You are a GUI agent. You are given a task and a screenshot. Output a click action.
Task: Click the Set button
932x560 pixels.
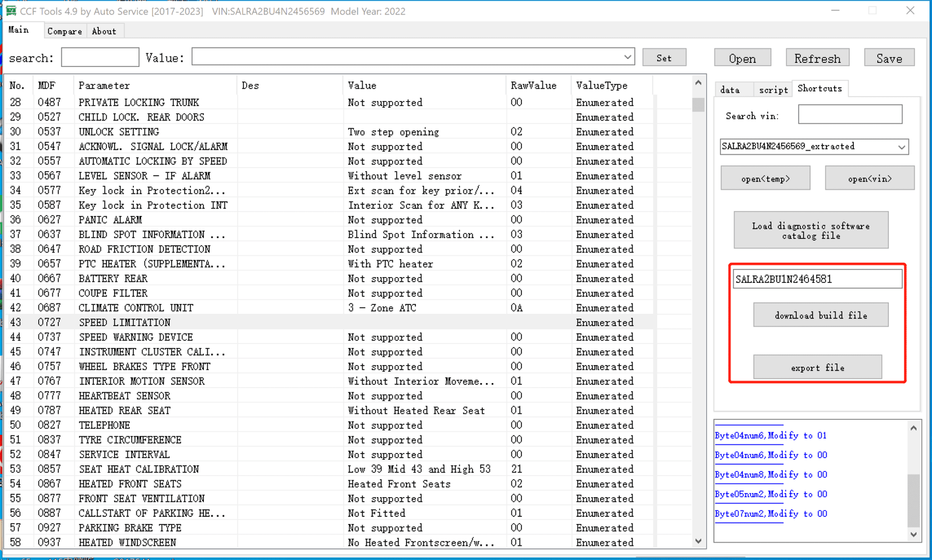pos(664,57)
